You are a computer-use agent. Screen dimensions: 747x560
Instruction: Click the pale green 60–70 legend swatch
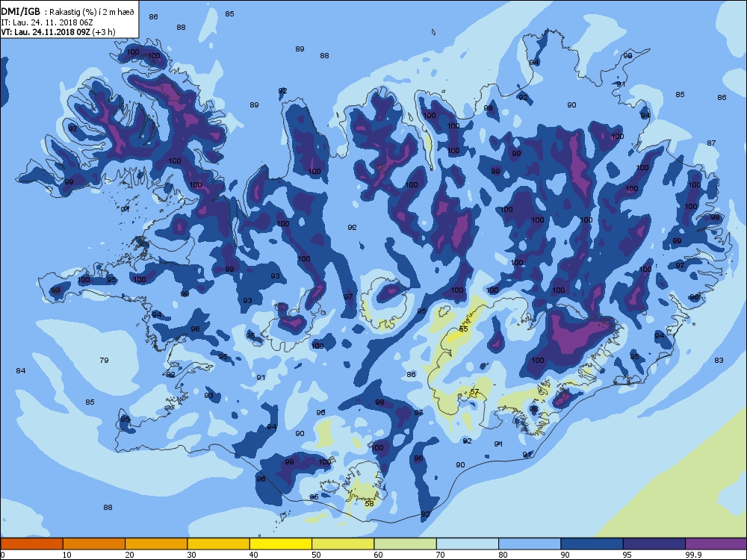pyautogui.click(x=406, y=544)
